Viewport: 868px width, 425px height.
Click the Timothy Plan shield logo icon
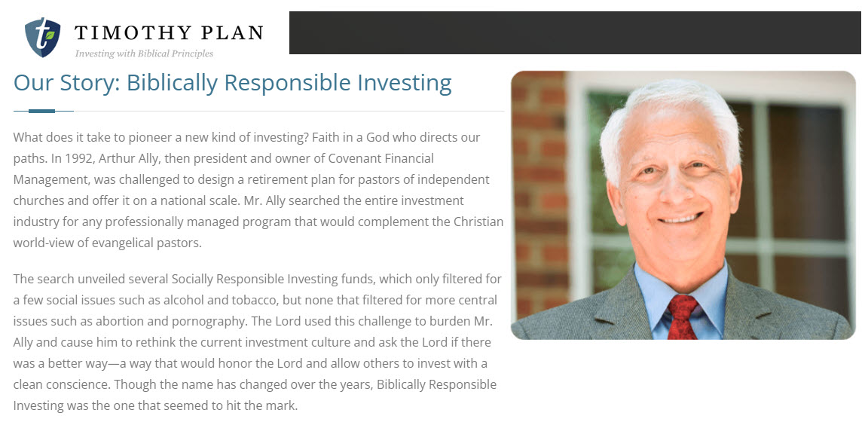pyautogui.click(x=42, y=38)
